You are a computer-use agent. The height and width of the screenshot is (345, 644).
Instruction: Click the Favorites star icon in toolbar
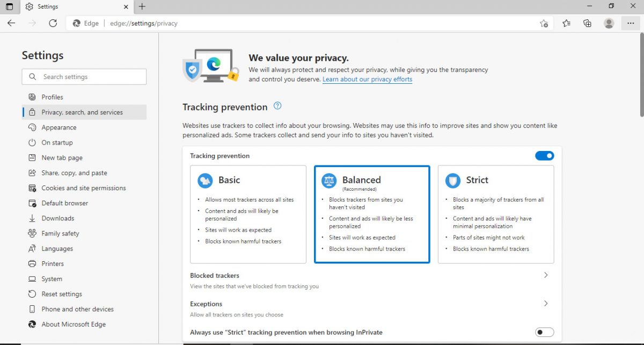pyautogui.click(x=566, y=23)
